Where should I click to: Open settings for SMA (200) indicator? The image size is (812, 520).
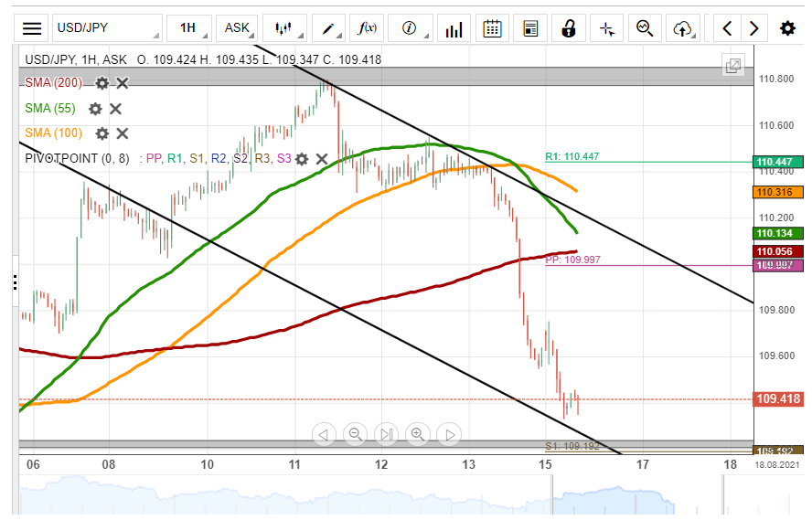pyautogui.click(x=102, y=83)
